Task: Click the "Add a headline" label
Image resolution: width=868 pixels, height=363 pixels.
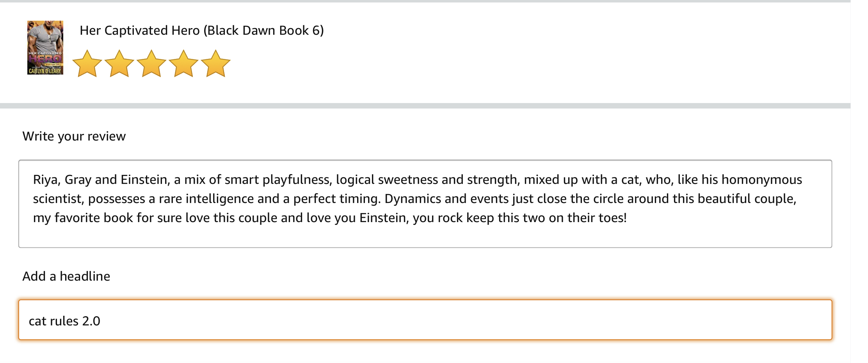Action: tap(66, 276)
